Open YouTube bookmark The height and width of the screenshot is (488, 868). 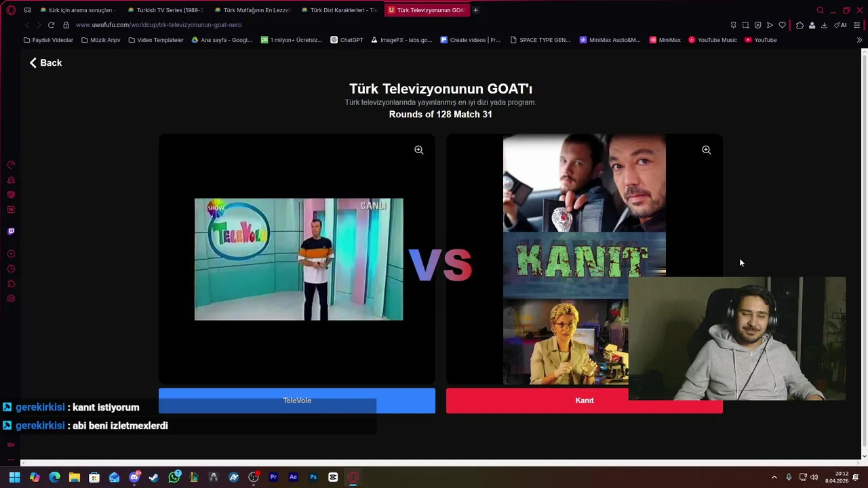point(760,40)
